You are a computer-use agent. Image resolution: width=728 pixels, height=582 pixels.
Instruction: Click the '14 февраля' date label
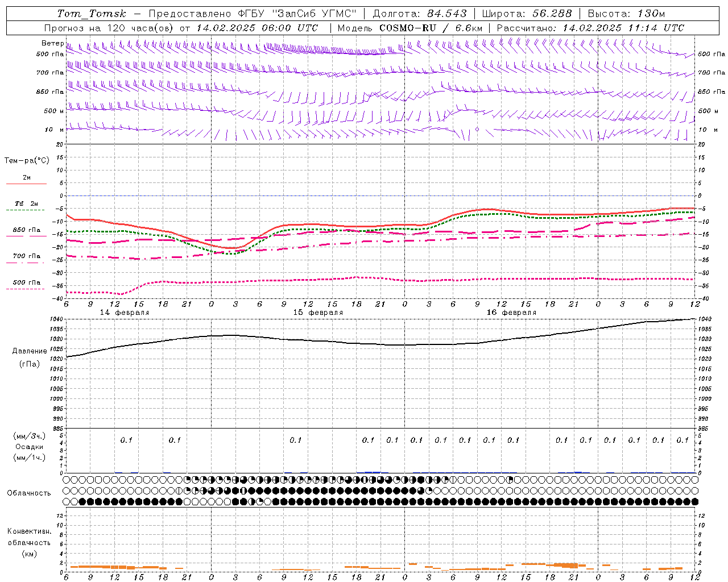[x=125, y=313]
